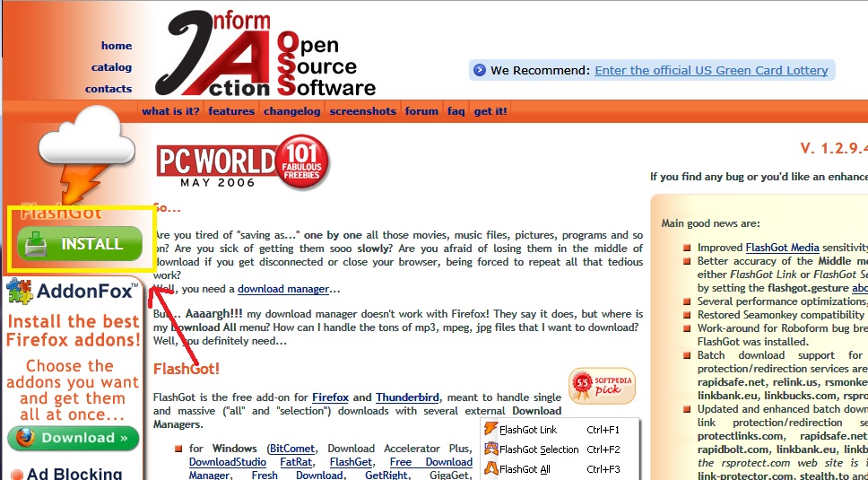Go to the 'what is it?' tab
868x480 pixels.
click(x=170, y=110)
